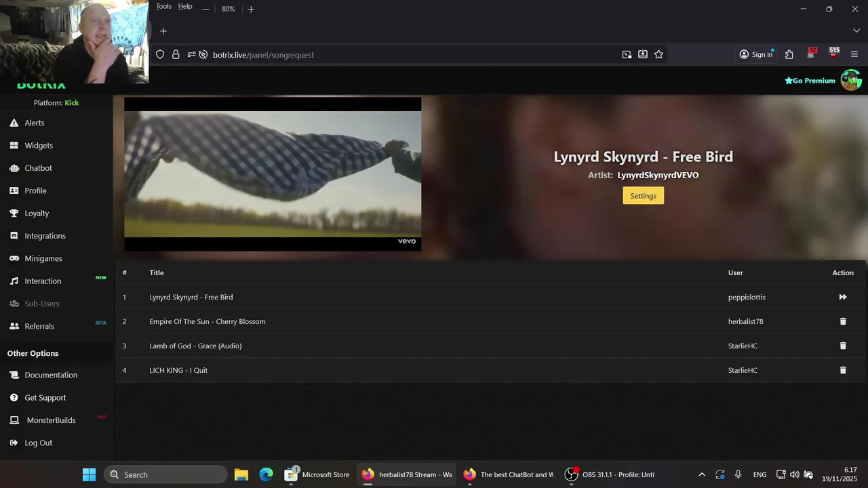Open Firefox hamburger application menu
The image size is (868, 488).
(854, 55)
